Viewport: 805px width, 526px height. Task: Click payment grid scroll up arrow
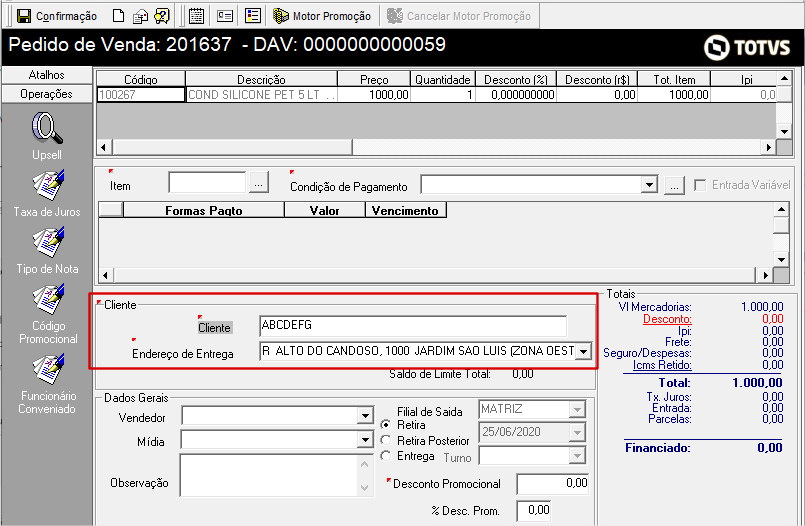pos(781,209)
